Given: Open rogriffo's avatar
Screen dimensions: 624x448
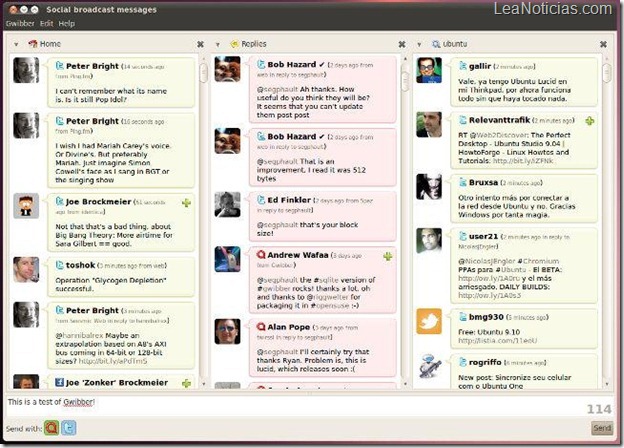Looking at the screenshot, I should pos(429,366).
